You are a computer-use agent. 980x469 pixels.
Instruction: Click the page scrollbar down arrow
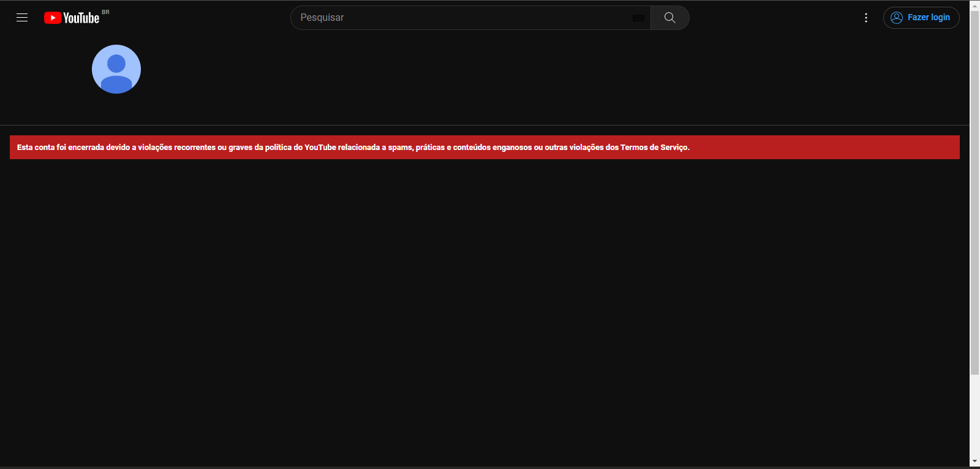coord(974,461)
